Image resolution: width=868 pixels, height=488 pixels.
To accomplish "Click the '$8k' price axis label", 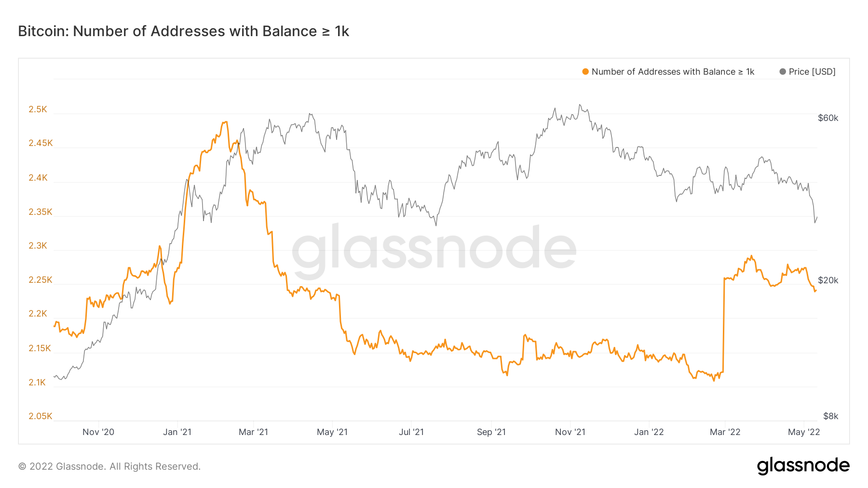I will (x=830, y=416).
